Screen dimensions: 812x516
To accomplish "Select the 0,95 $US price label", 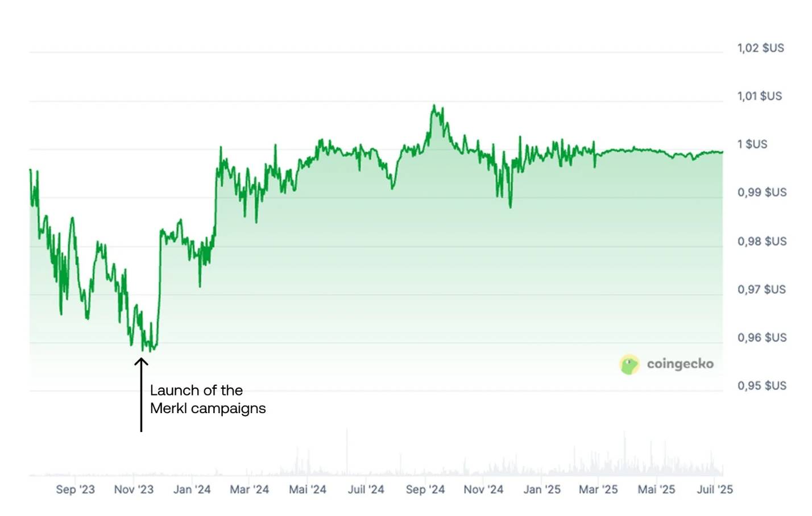I will (x=762, y=385).
